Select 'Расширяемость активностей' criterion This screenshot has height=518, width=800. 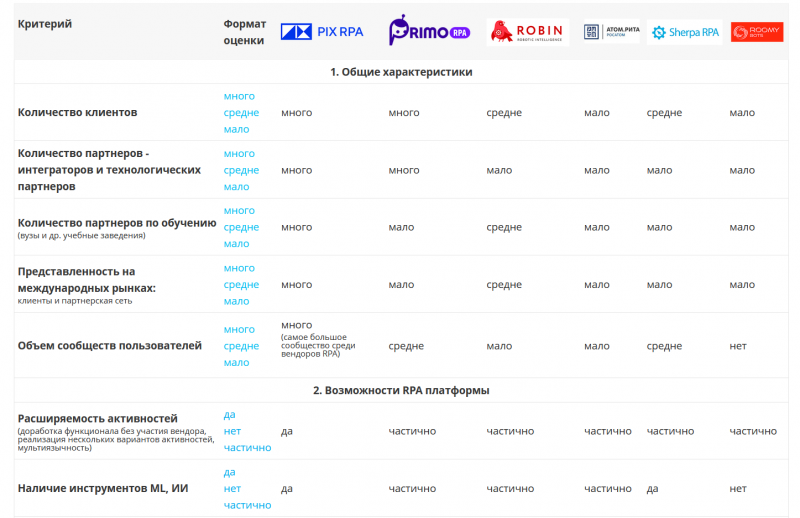pyautogui.click(x=97, y=418)
